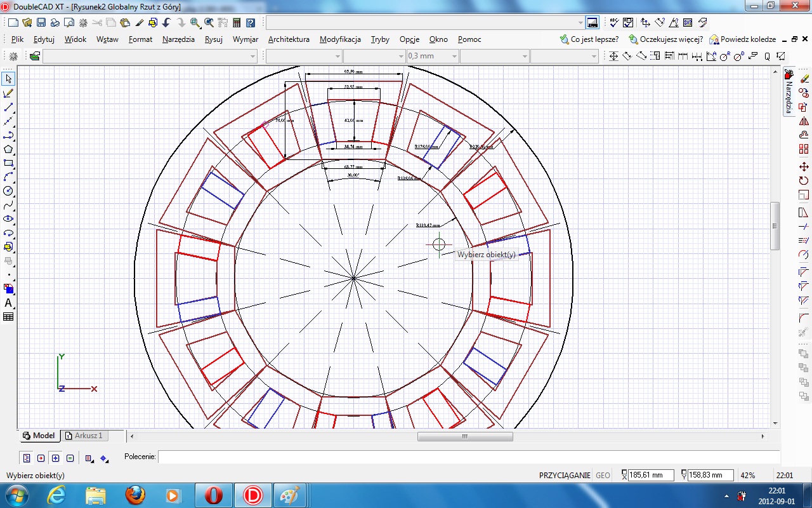Image resolution: width=812 pixels, height=508 pixels.
Task: Open the Wymiar menu
Action: 246,39
